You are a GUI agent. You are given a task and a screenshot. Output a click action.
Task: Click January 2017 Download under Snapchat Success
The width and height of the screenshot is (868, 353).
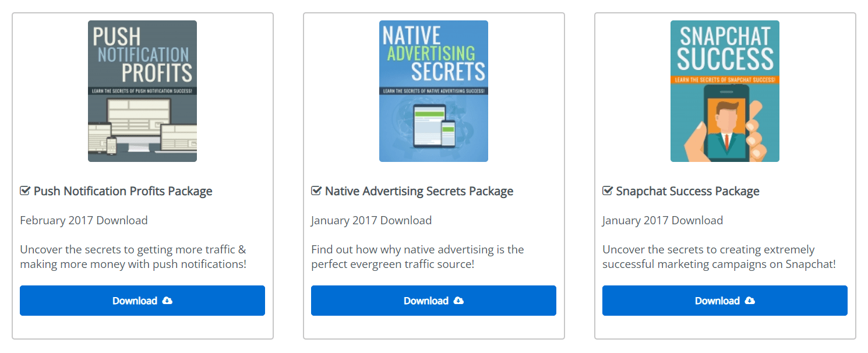(662, 220)
